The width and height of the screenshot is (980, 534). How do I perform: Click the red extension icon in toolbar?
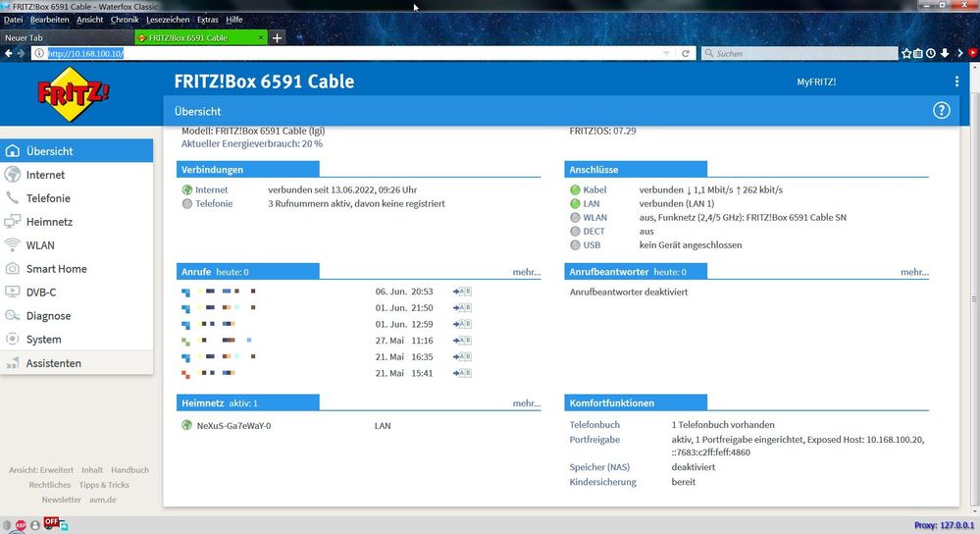(974, 54)
